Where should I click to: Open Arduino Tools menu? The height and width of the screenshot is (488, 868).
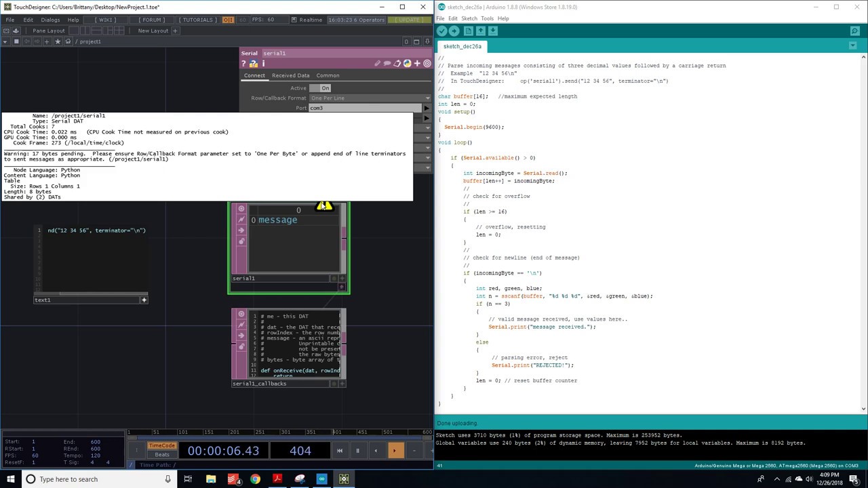click(487, 18)
